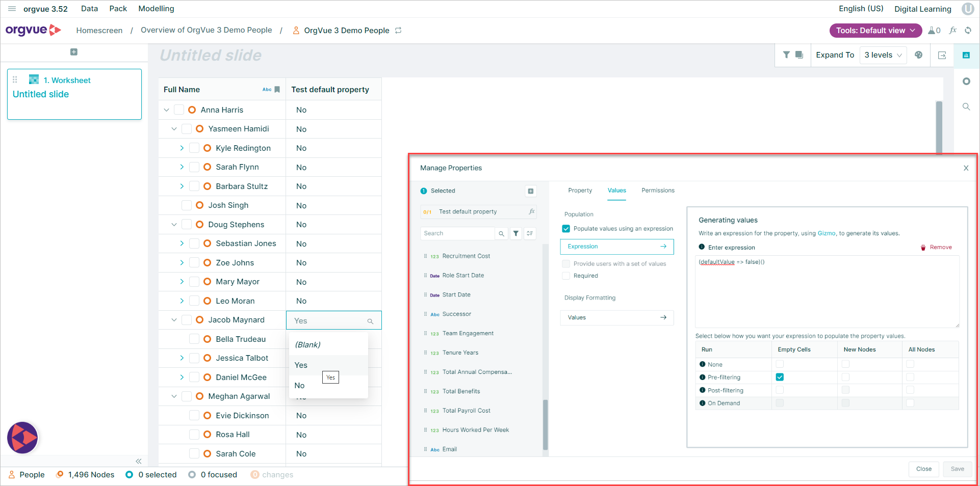Click the search magnifier in property list

[502, 233]
